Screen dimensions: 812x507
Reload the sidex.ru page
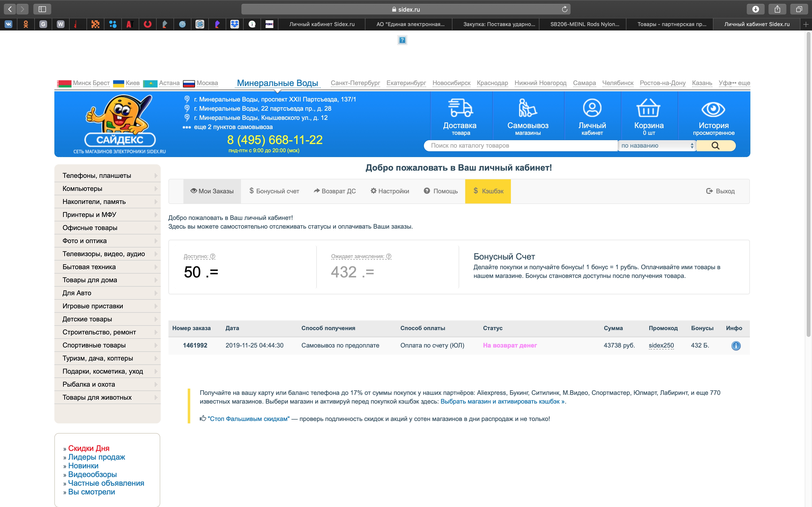[x=565, y=9]
